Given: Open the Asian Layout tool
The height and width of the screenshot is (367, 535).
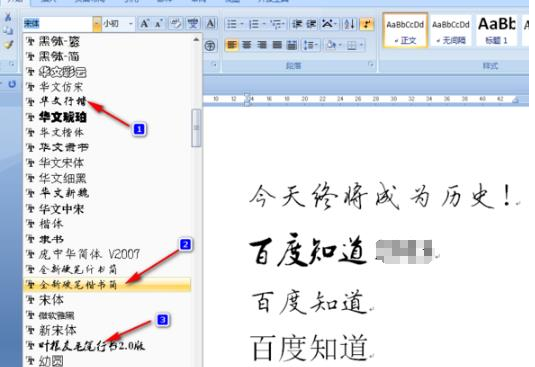Looking at the screenshot, I should tap(328, 24).
